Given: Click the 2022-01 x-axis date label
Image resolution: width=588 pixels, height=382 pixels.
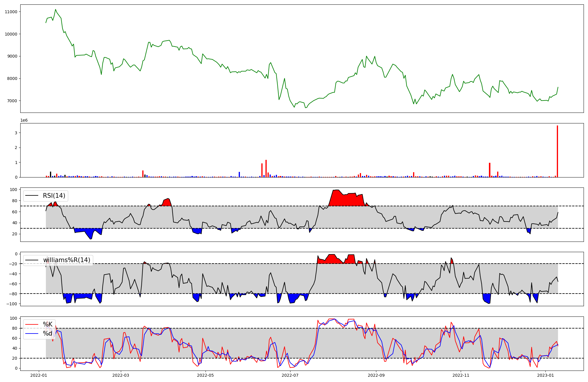Looking at the screenshot, I should (39, 375).
